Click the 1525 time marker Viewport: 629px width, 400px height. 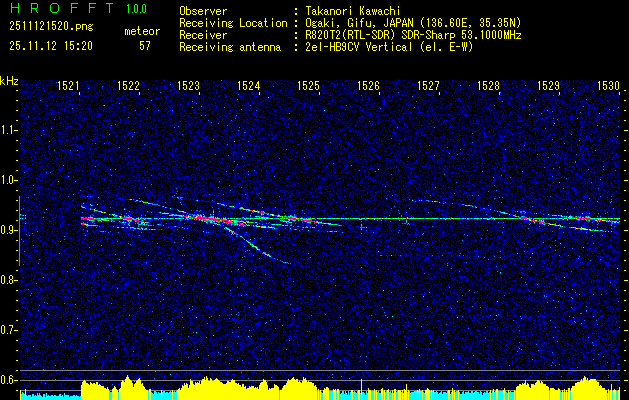pos(309,87)
